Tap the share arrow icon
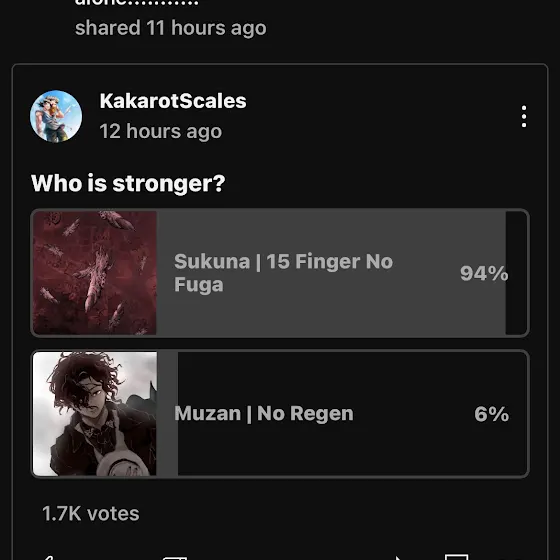 pos(398,558)
